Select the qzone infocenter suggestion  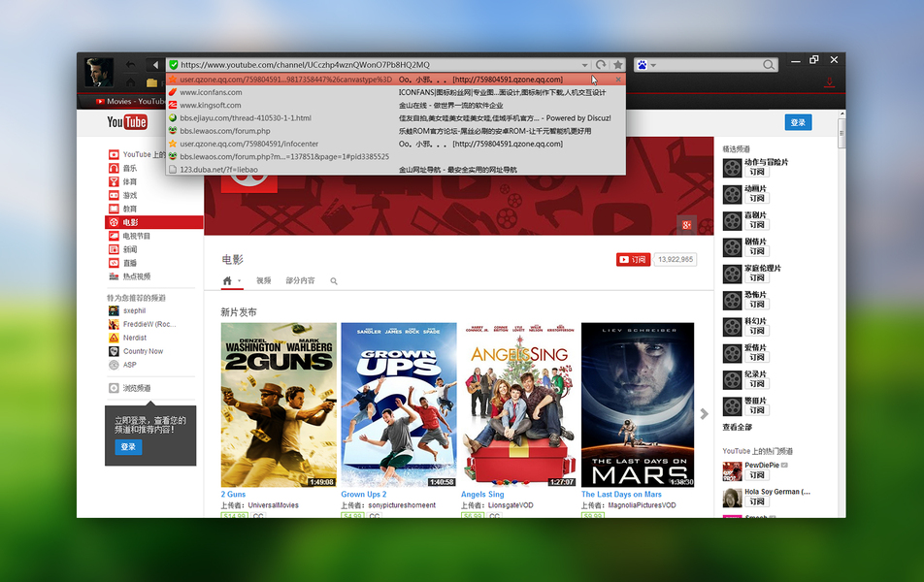point(395,144)
